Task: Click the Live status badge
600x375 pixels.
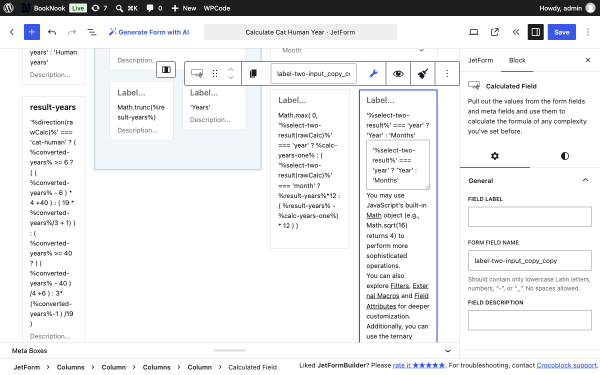Action: (x=78, y=8)
